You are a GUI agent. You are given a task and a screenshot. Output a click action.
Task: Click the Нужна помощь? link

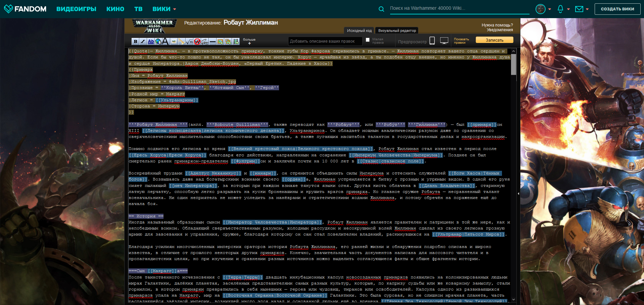(497, 25)
